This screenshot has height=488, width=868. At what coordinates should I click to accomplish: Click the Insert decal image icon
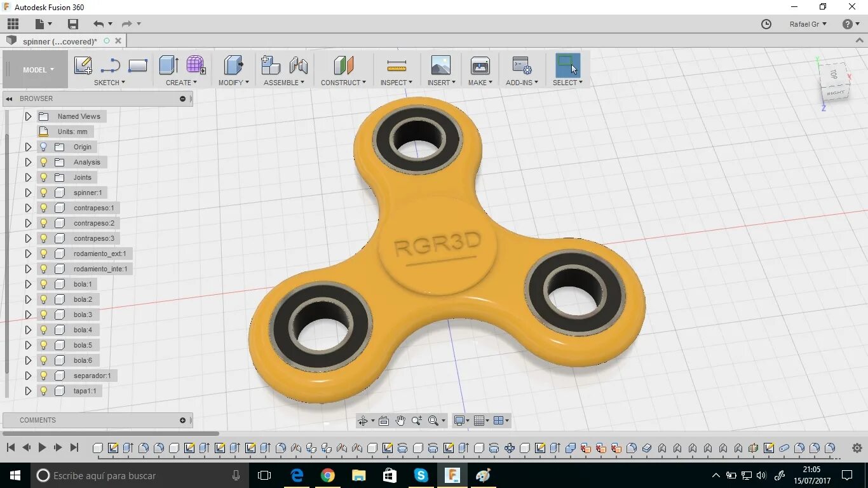tap(440, 65)
